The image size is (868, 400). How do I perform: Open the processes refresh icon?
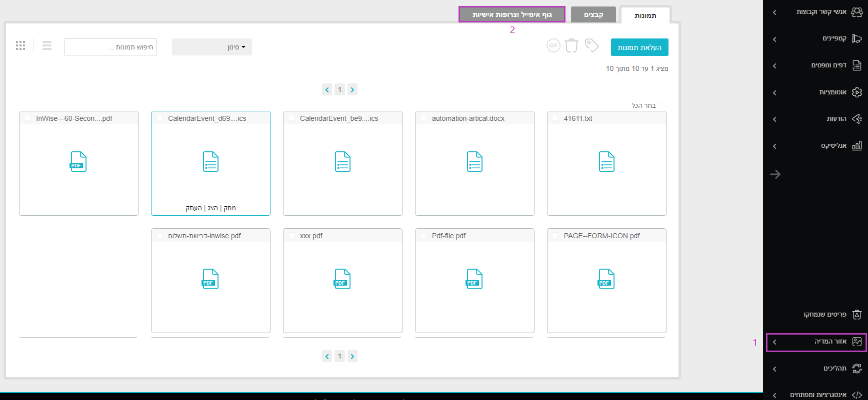click(856, 369)
